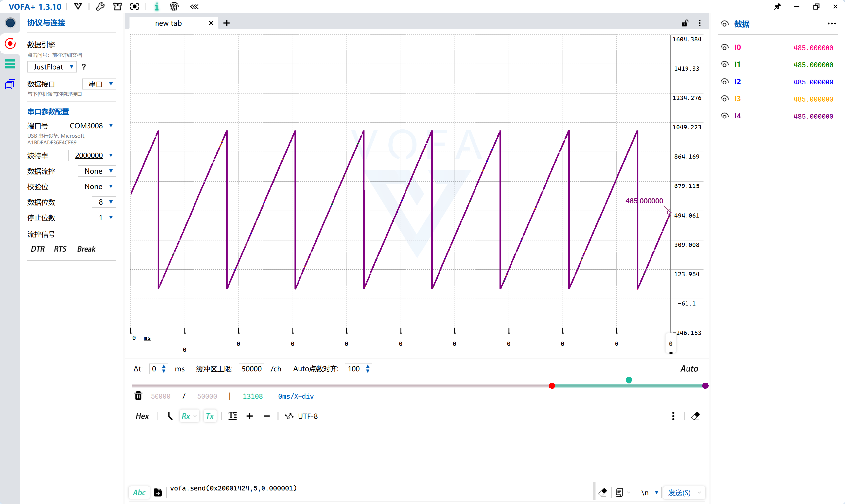Pin the window with pushpin icon
845x504 pixels.
777,7
